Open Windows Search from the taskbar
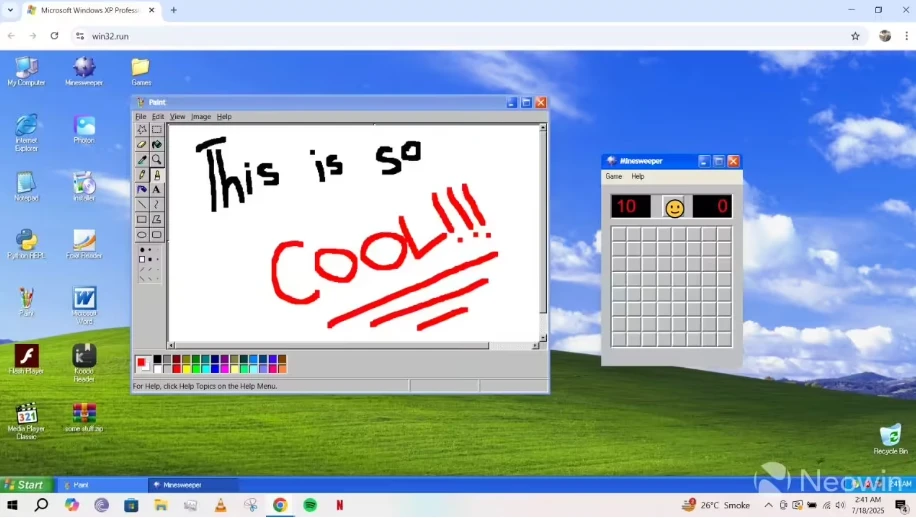Screen dimensions: 916x518 coord(41,505)
